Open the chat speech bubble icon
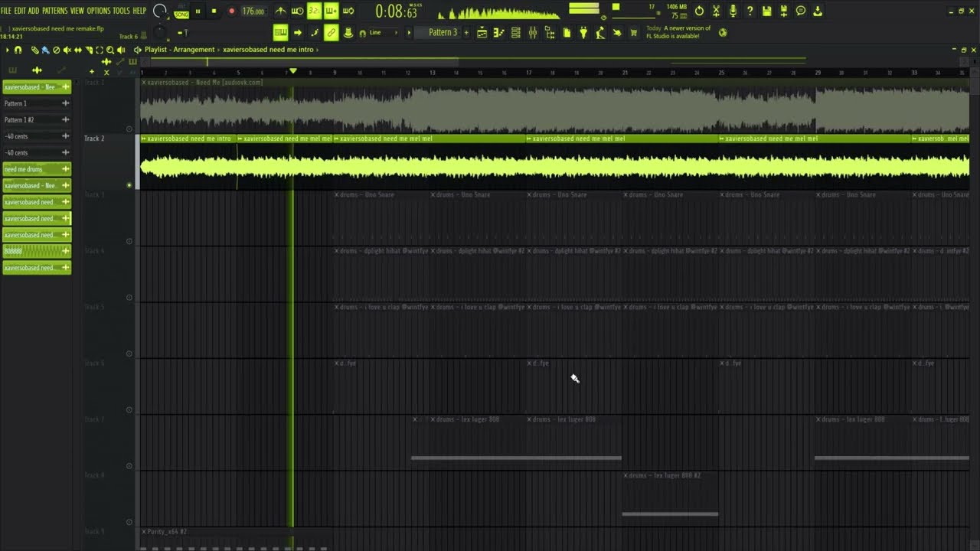The width and height of the screenshot is (980, 551). click(801, 11)
